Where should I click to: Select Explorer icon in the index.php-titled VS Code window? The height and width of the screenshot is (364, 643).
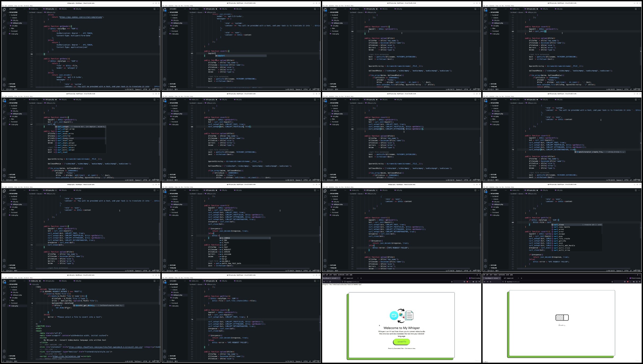tap(4, 281)
